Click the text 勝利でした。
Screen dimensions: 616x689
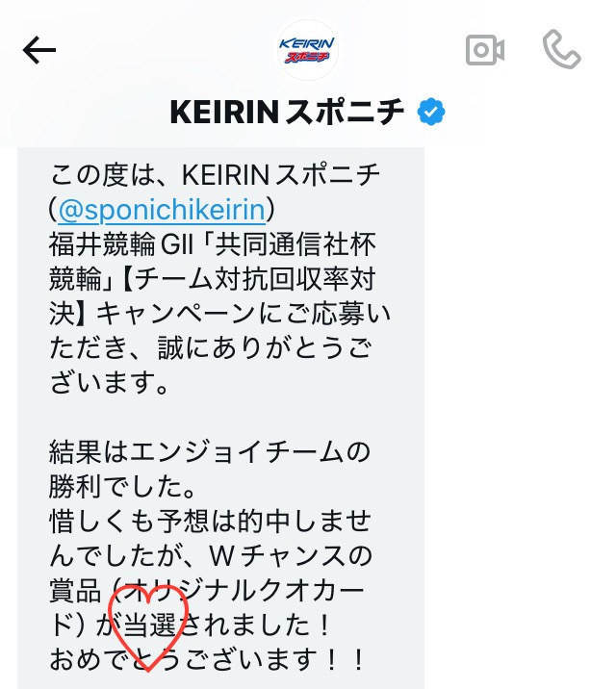click(122, 487)
